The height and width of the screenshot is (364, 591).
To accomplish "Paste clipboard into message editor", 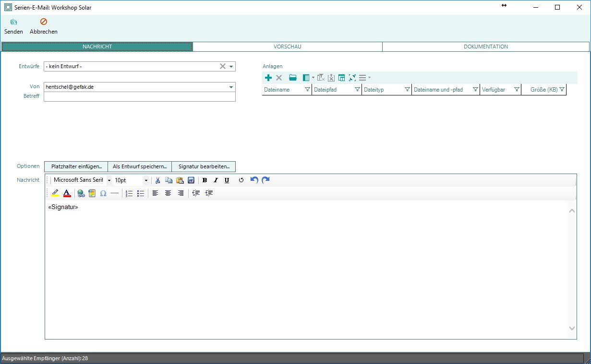I will [x=180, y=180].
